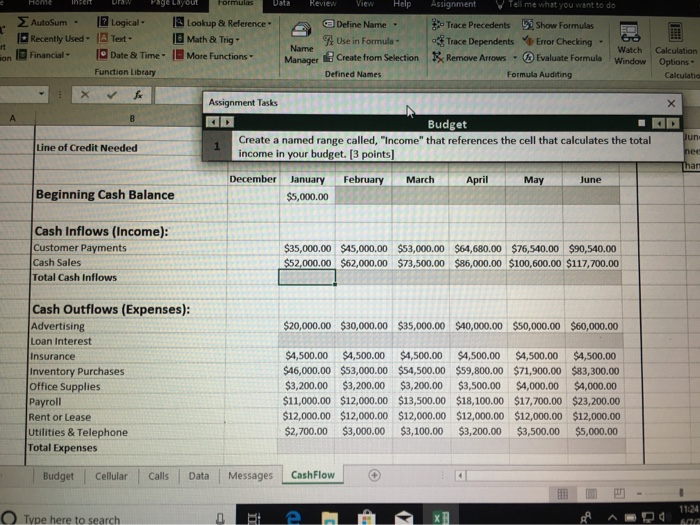Click Create from Selection
The height and width of the screenshot is (525, 700).
pyautogui.click(x=371, y=58)
